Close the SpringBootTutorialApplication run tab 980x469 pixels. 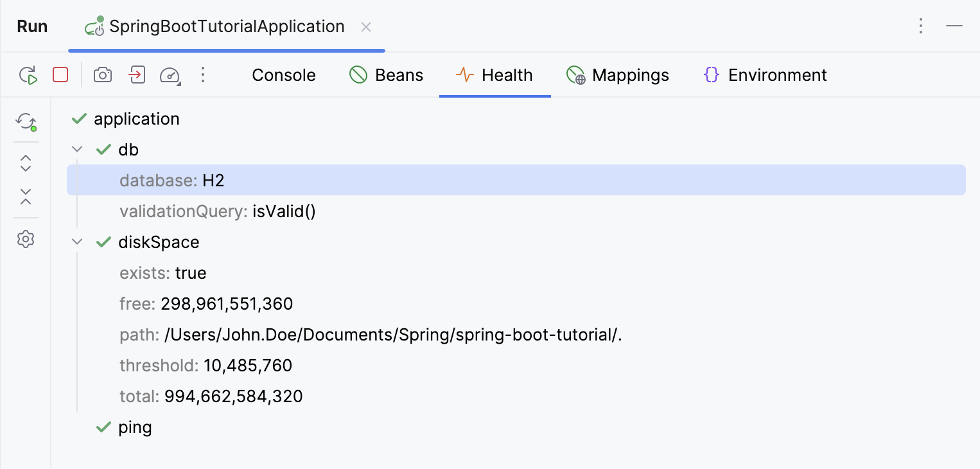click(365, 27)
